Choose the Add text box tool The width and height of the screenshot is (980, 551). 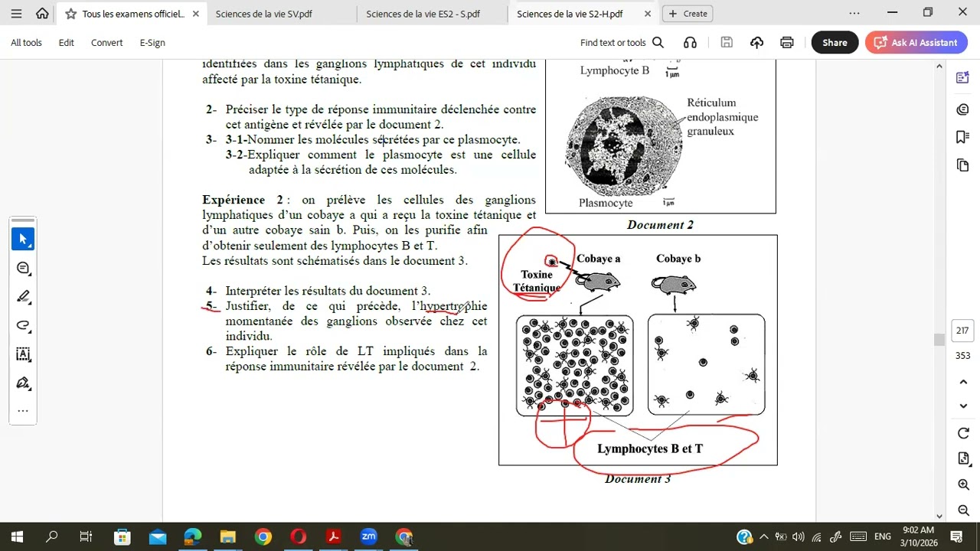tap(23, 354)
